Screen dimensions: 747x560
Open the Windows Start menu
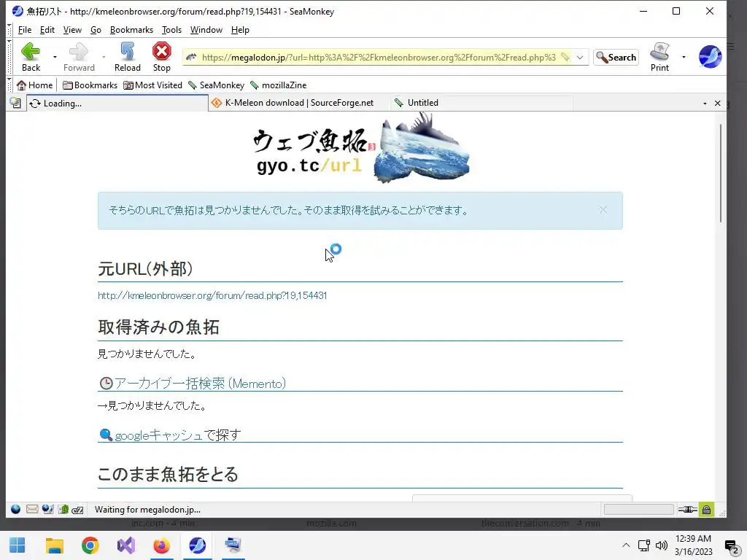coord(18,545)
